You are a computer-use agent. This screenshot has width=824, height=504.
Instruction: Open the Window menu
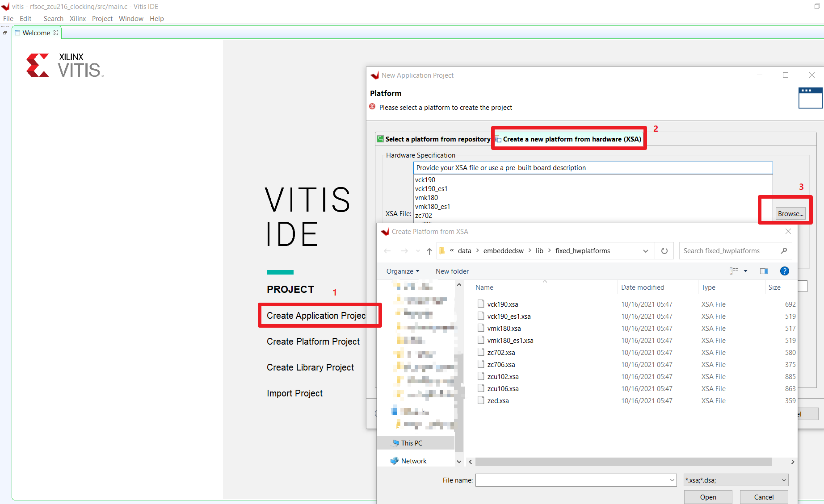(x=131, y=18)
